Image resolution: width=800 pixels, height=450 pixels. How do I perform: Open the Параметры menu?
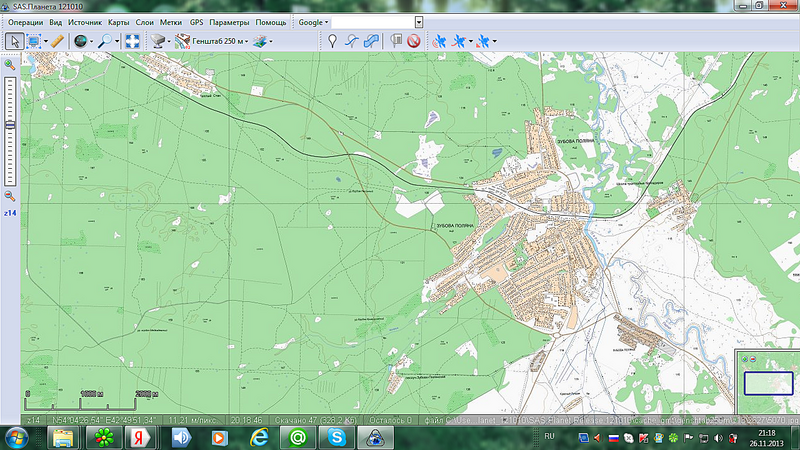point(229,22)
